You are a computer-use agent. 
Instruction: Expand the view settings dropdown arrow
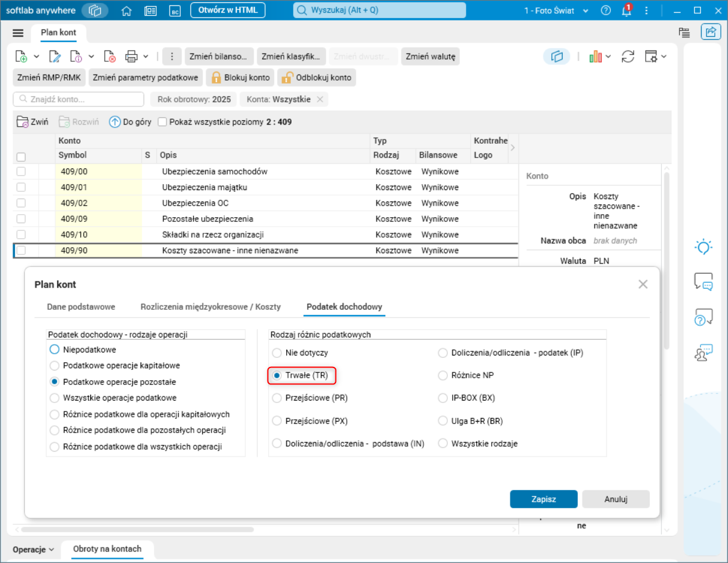click(664, 57)
